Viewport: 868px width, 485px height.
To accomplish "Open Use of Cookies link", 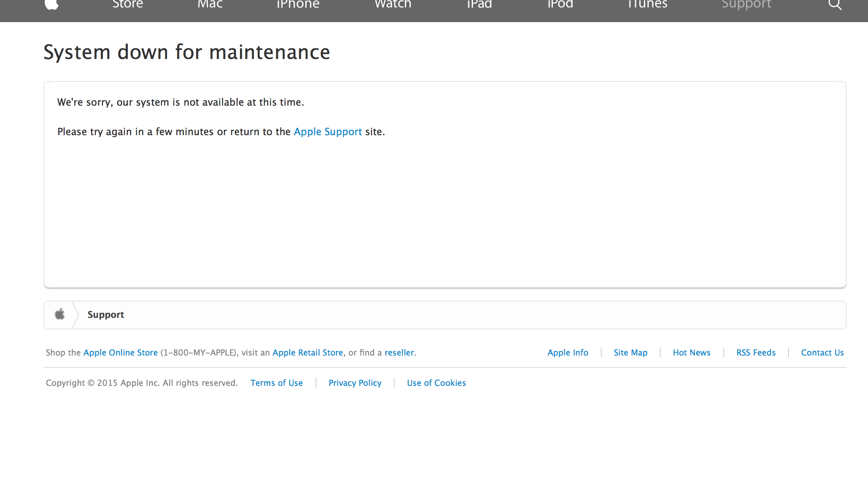I will tap(436, 383).
